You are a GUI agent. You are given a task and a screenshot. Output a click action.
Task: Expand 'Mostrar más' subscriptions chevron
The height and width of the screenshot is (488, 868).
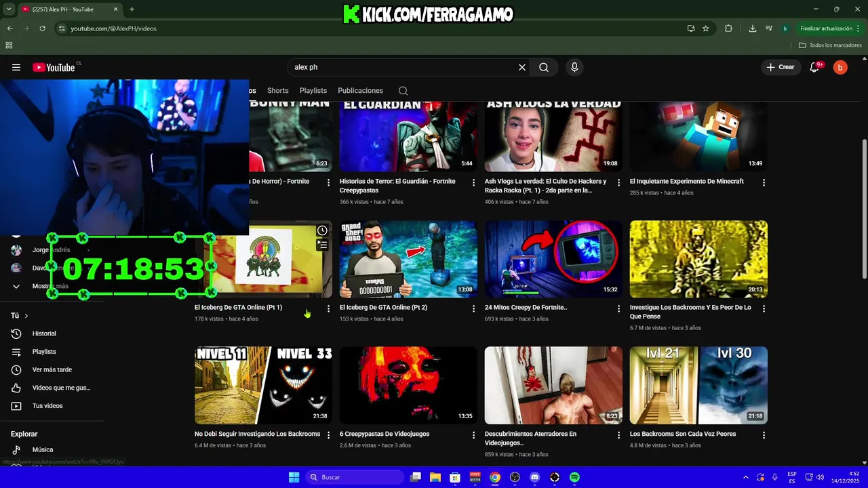(x=16, y=286)
